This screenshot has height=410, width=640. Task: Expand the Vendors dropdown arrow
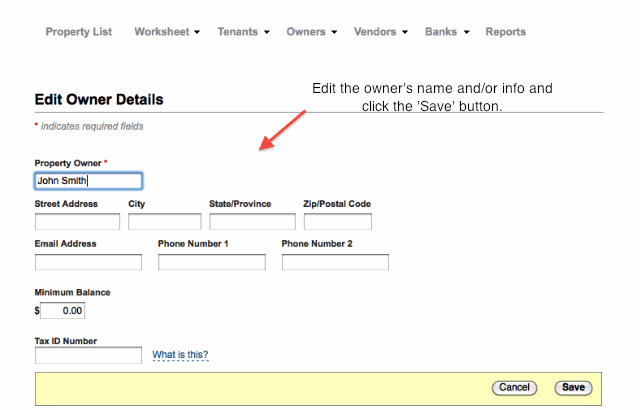point(405,32)
